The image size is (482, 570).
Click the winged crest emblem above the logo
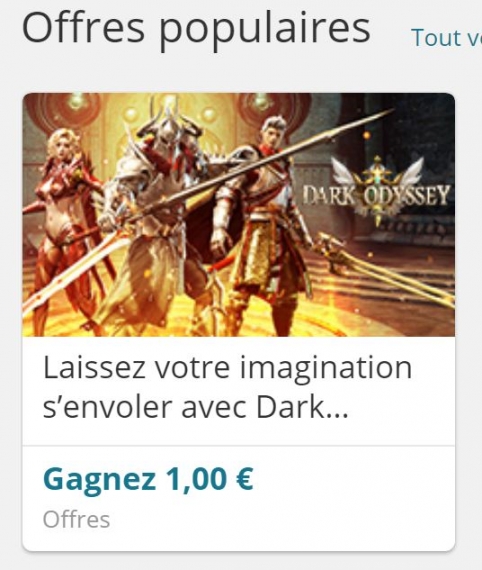tap(377, 173)
